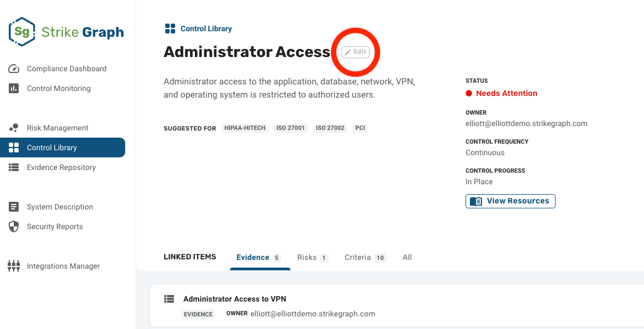Click the Security Reports shield icon
644x329 pixels.
point(14,226)
